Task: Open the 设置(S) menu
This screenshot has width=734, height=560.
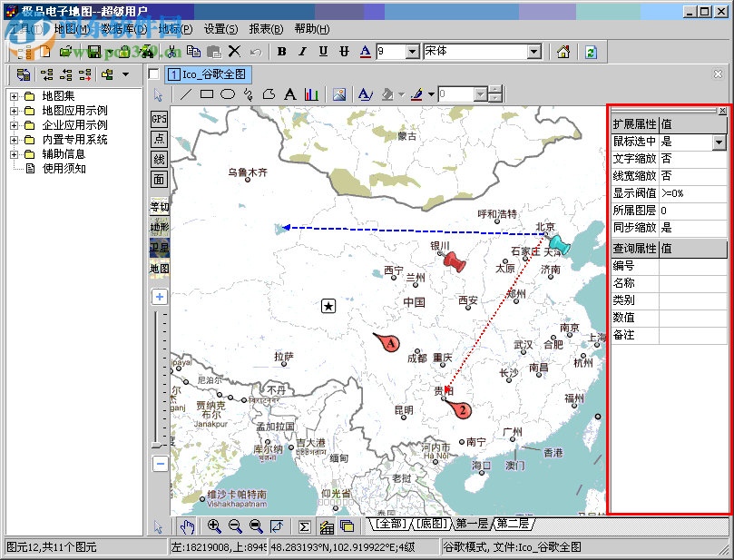Action: pyautogui.click(x=220, y=29)
